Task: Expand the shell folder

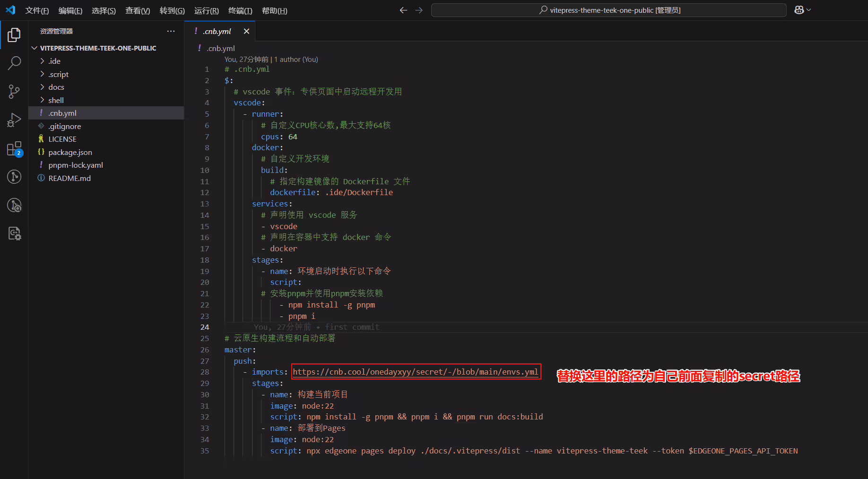Action: coord(106,100)
